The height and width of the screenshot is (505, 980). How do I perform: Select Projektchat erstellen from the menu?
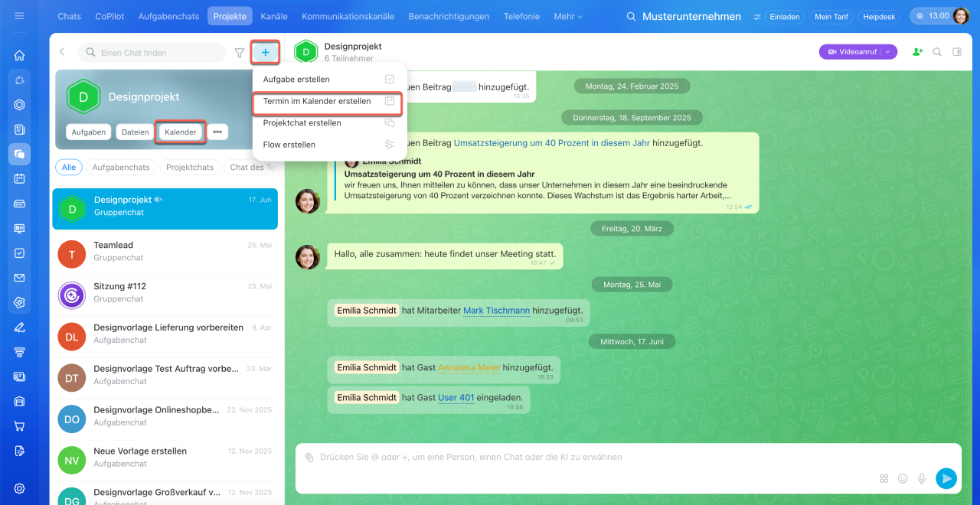[x=329, y=122]
